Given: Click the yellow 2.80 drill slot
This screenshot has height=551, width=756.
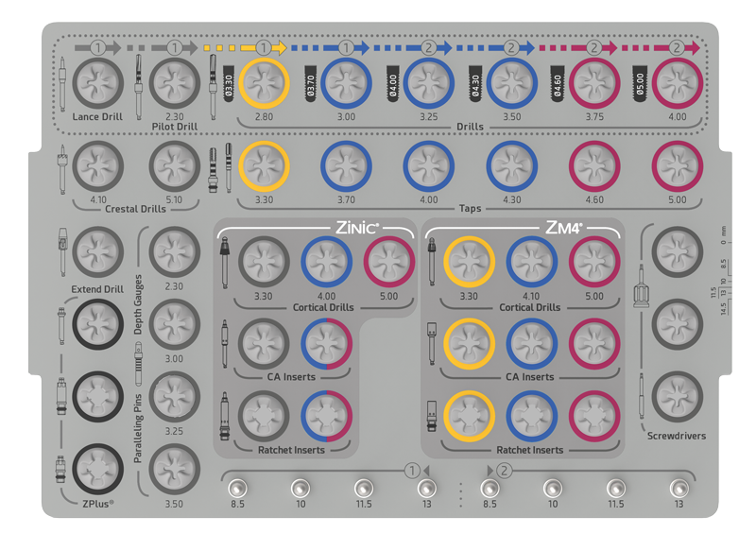Looking at the screenshot, I should (264, 83).
